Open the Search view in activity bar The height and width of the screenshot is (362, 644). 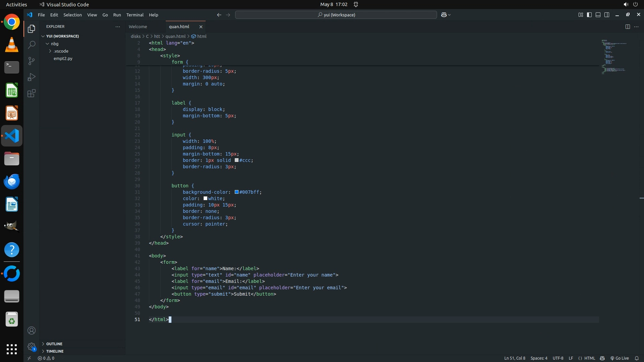pyautogui.click(x=32, y=45)
